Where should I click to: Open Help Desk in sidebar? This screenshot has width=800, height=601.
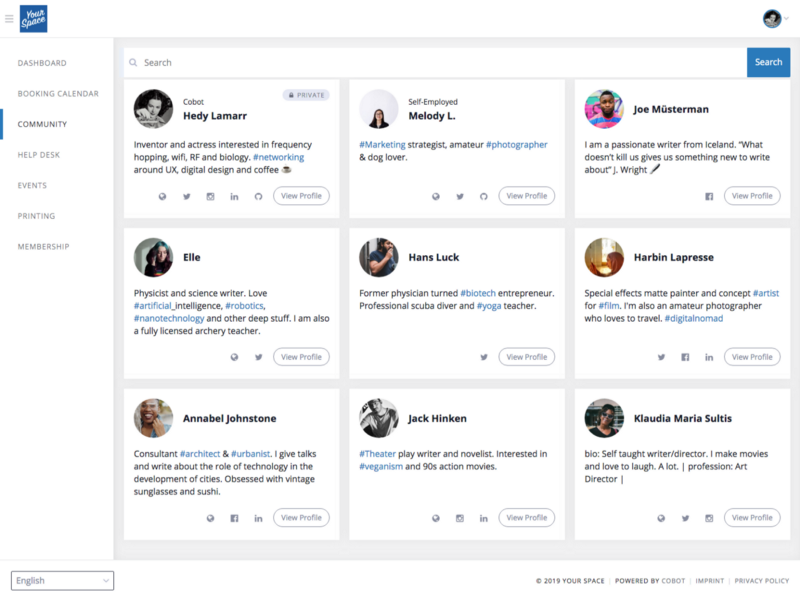tap(39, 155)
